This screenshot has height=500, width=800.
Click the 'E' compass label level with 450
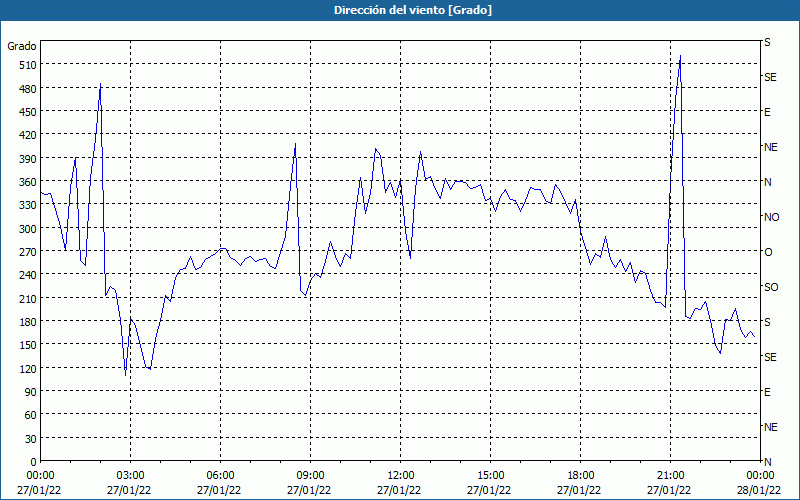[x=767, y=112]
